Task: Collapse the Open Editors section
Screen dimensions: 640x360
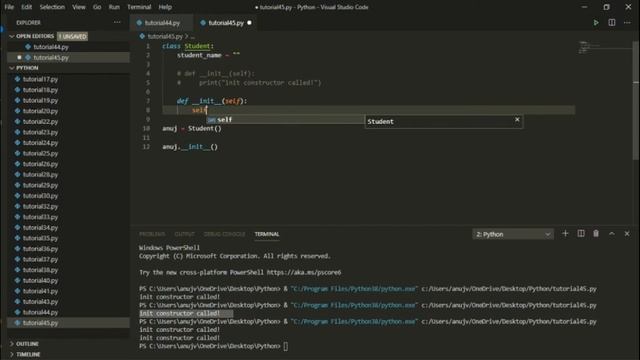Action: (x=35, y=36)
